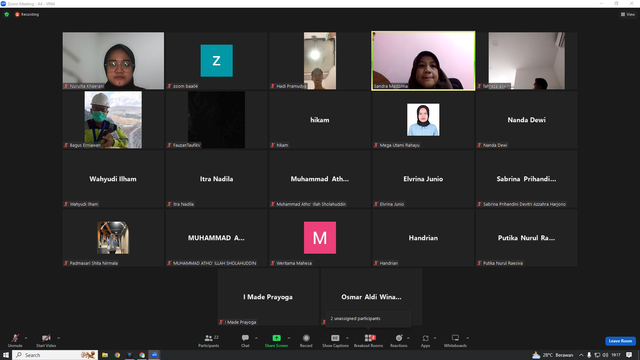Expand Share Screen options arrow
640x360 pixels.
(x=289, y=338)
